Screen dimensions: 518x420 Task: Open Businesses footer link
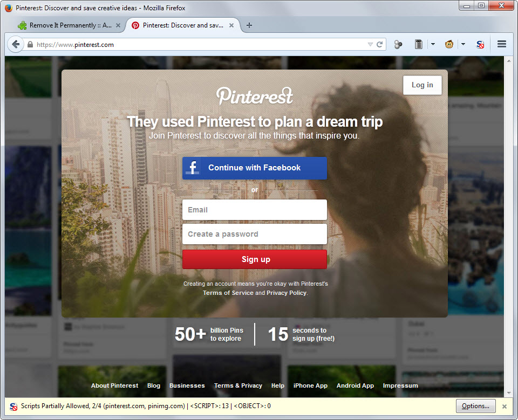pyautogui.click(x=187, y=385)
